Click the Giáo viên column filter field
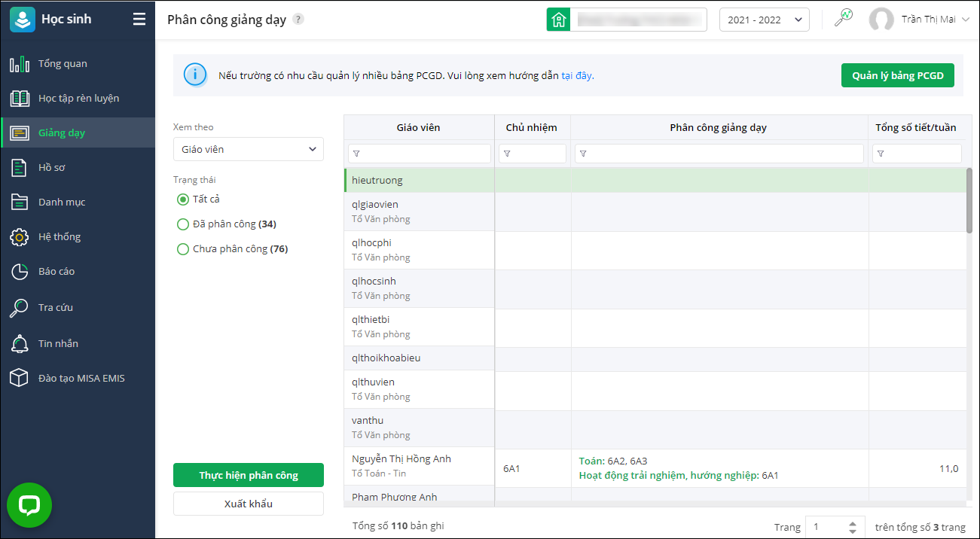980x539 pixels. [x=419, y=154]
